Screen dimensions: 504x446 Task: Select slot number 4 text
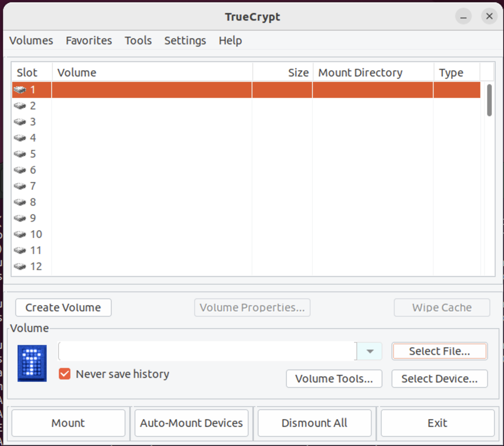pos(33,138)
